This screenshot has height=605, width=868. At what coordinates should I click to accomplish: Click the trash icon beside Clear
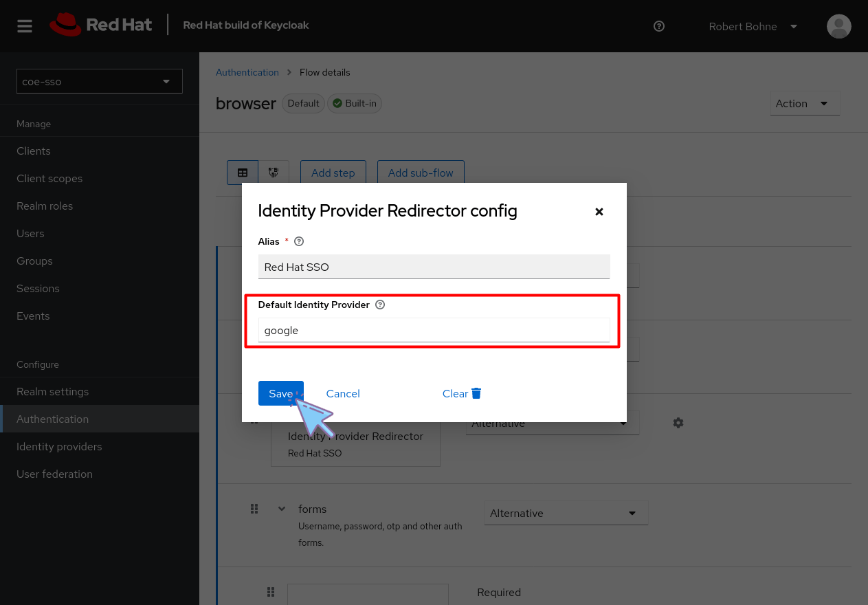(475, 393)
